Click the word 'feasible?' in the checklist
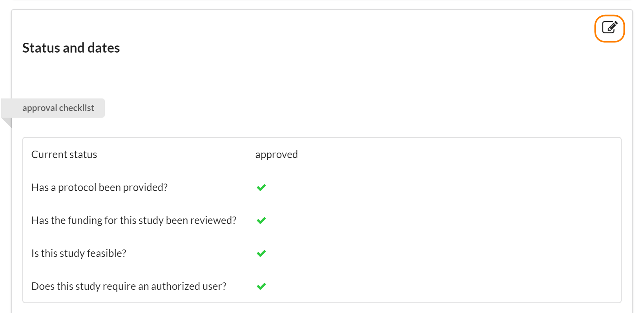Viewport: 644px width, 313px height. 106,253
